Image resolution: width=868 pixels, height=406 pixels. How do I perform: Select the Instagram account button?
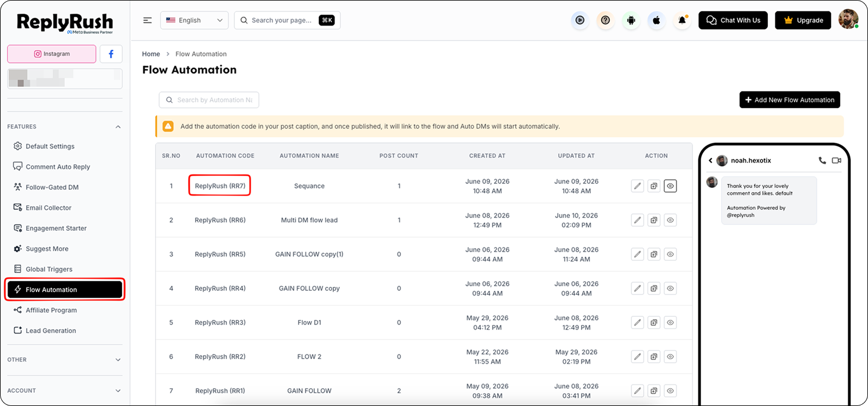pyautogui.click(x=52, y=54)
